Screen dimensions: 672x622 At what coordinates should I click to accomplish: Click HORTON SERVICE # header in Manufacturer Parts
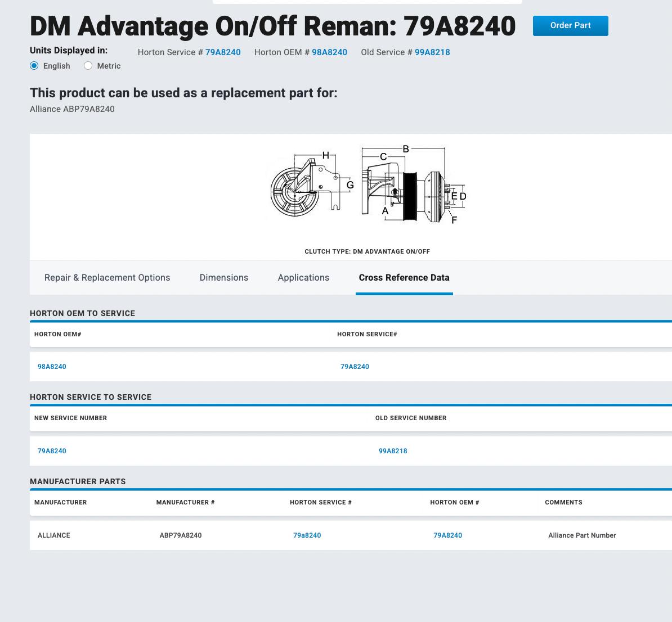321,502
